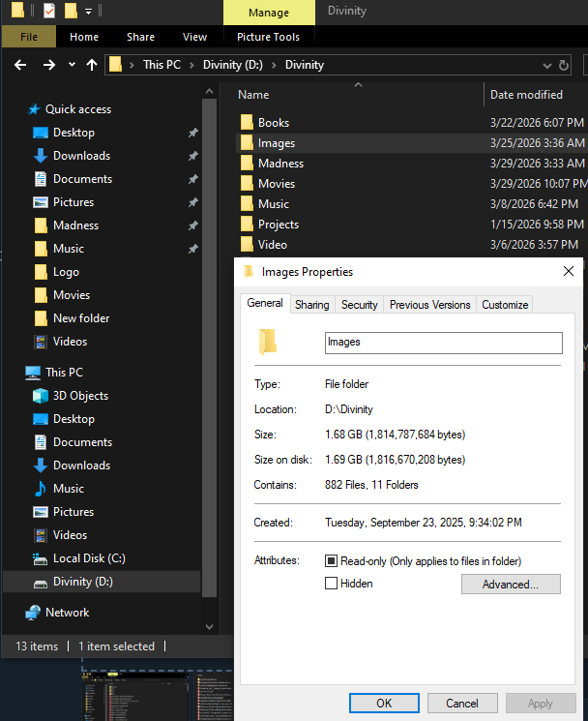Click the Pictures icon under Quick access
Image resolution: width=588 pixels, height=721 pixels.
click(x=41, y=202)
